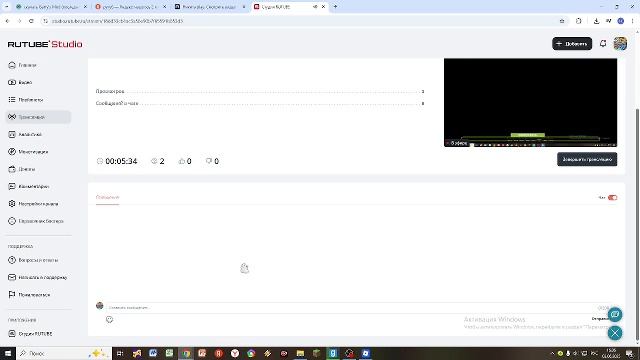Image resolution: width=640 pixels, height=360 pixels.
Task: Click the live stream preview player
Action: (x=530, y=102)
